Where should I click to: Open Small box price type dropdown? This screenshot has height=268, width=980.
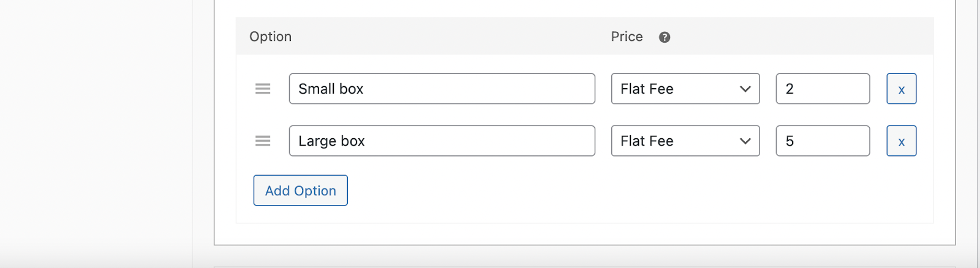(x=685, y=89)
